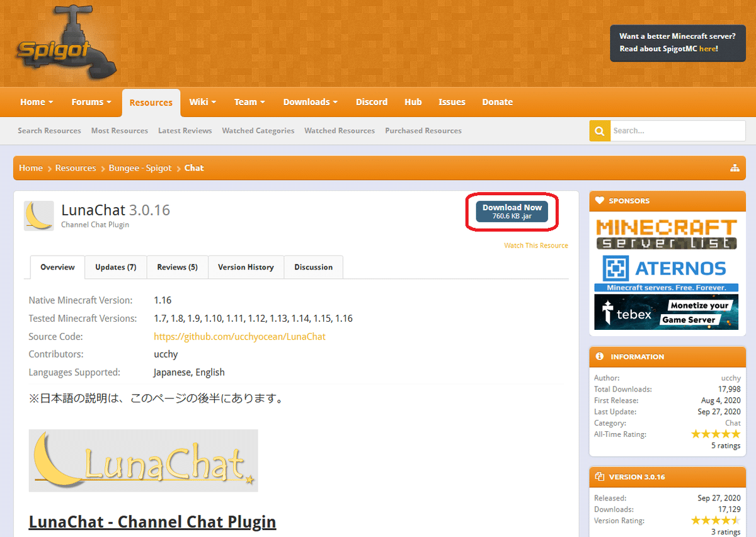756x537 pixels.
Task: Open the Version History tab
Action: (x=246, y=267)
